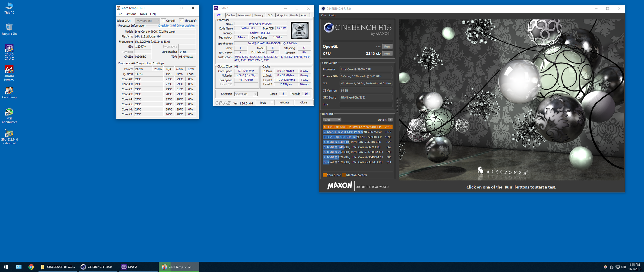The height and width of the screenshot is (272, 644).
Task: Switch to the Caches tab in CPU-Z
Action: point(231,15)
